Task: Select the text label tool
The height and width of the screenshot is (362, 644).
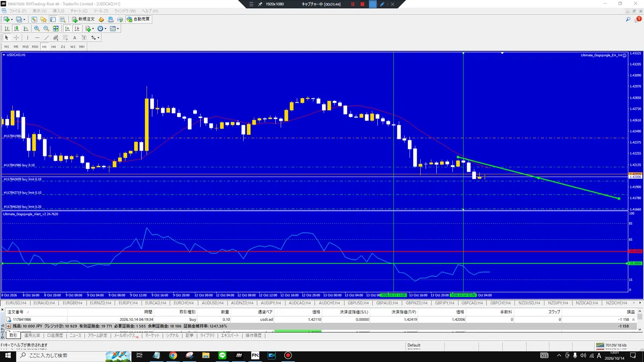Action: coord(84,38)
